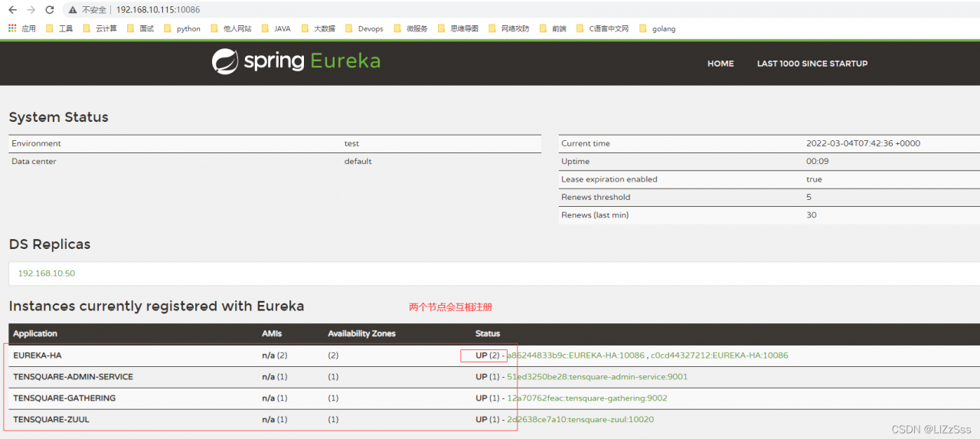The height and width of the screenshot is (439, 980).
Task: Select the EUREKA-HA application name
Action: point(38,355)
